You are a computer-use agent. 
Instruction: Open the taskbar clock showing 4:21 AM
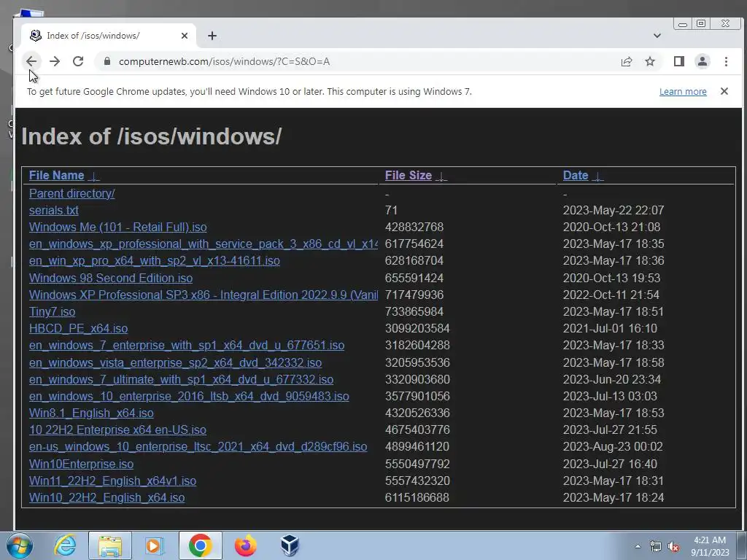pyautogui.click(x=710, y=546)
